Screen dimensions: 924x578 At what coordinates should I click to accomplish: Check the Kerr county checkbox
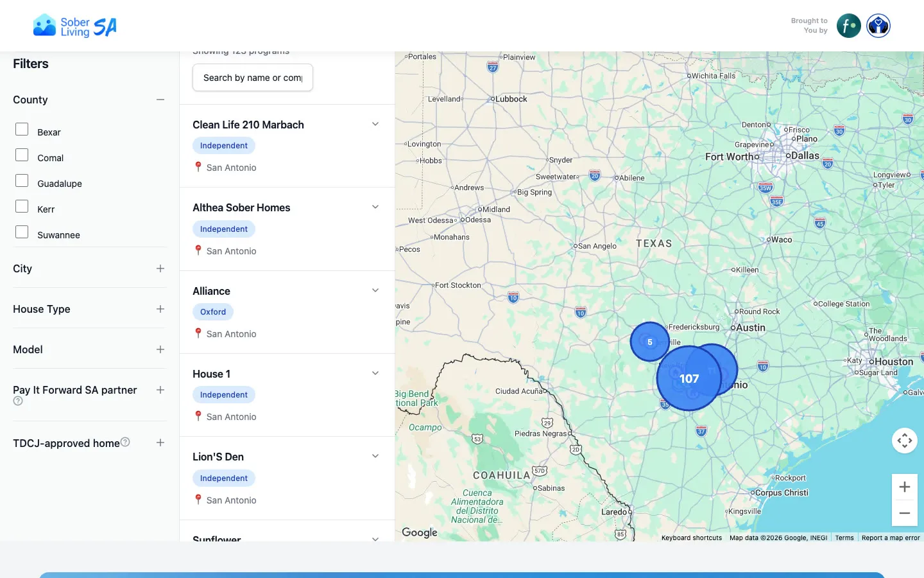(22, 206)
